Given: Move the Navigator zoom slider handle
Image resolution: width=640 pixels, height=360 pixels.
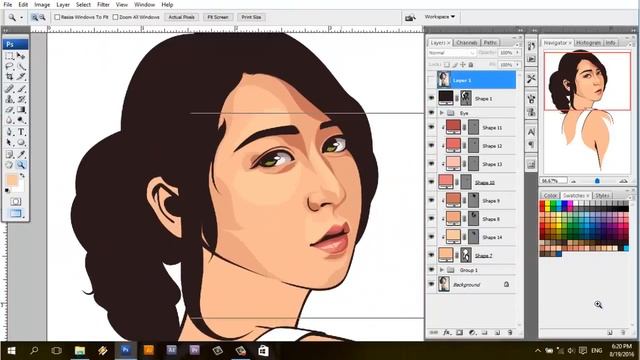Looking at the screenshot, I should [x=597, y=180].
